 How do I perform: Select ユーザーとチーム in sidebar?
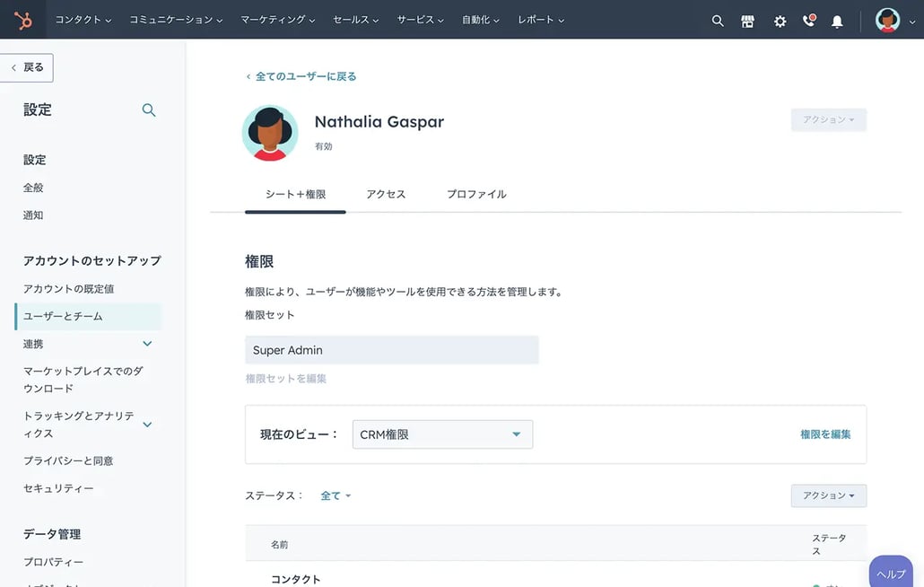coord(88,317)
